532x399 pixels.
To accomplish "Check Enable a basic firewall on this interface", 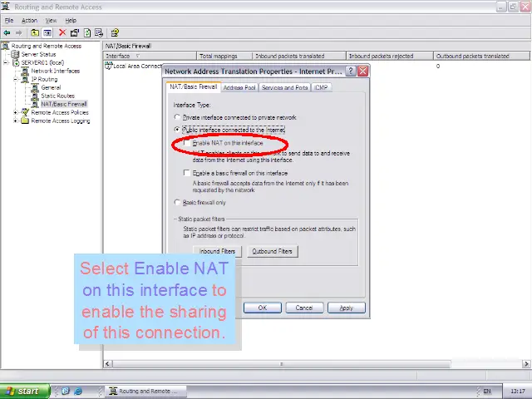I will click(187, 173).
